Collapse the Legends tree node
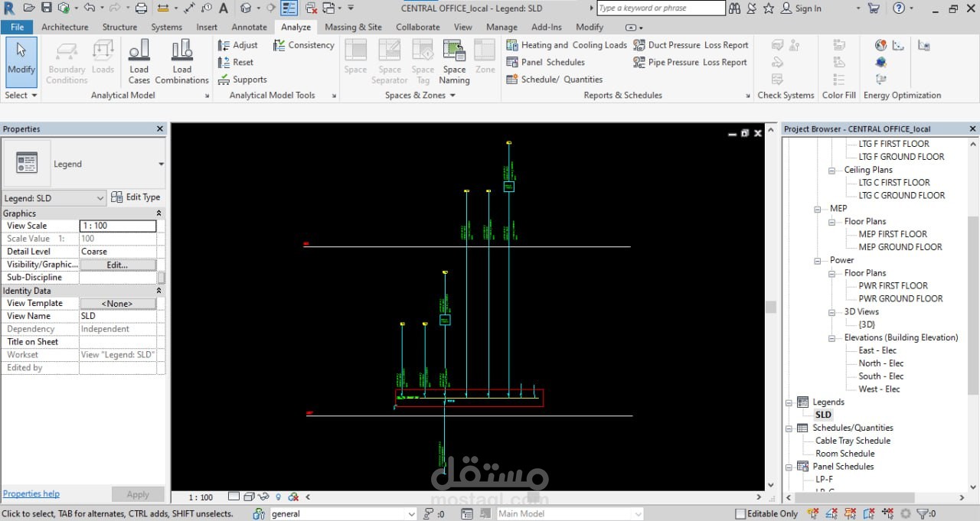This screenshot has width=980, height=521. coord(789,402)
